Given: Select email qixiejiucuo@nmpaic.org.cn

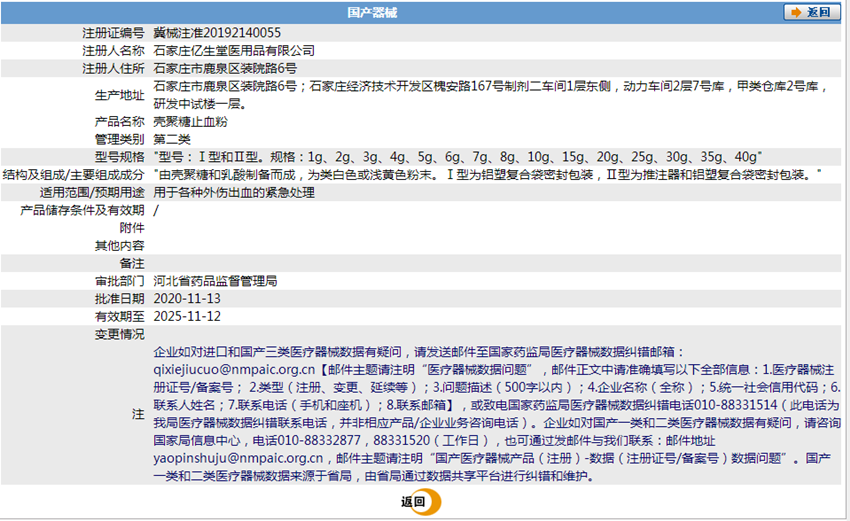Looking at the screenshot, I should (234, 370).
